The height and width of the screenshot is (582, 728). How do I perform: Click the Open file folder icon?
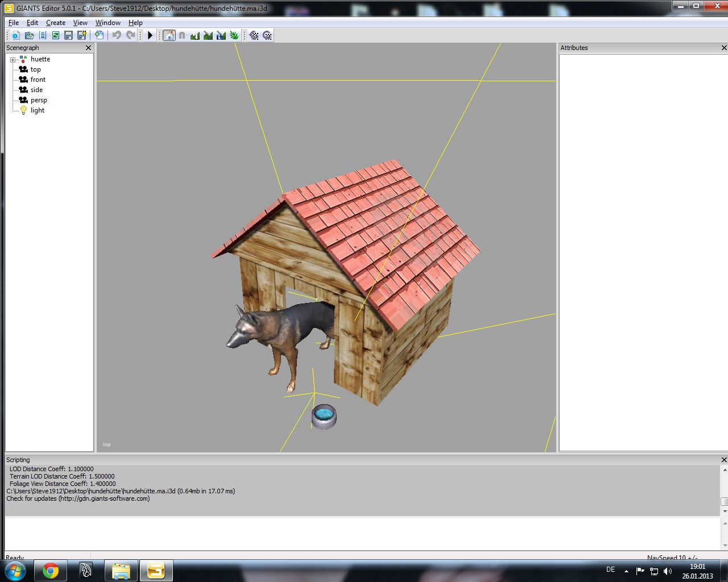pyautogui.click(x=29, y=35)
